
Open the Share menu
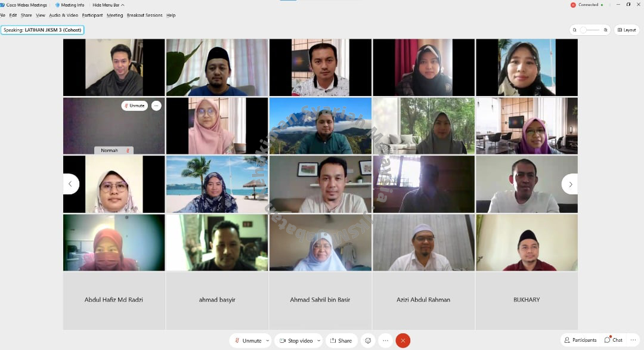(x=26, y=15)
